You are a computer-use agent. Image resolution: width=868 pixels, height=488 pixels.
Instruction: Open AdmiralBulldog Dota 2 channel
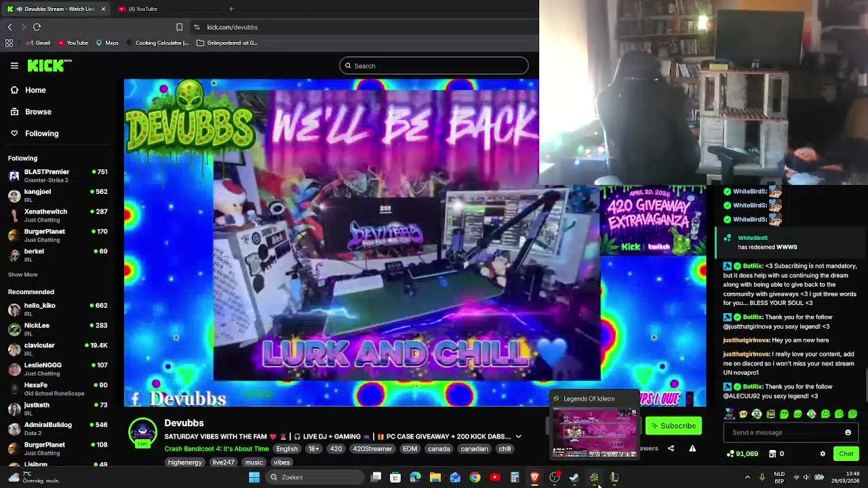[58, 428]
